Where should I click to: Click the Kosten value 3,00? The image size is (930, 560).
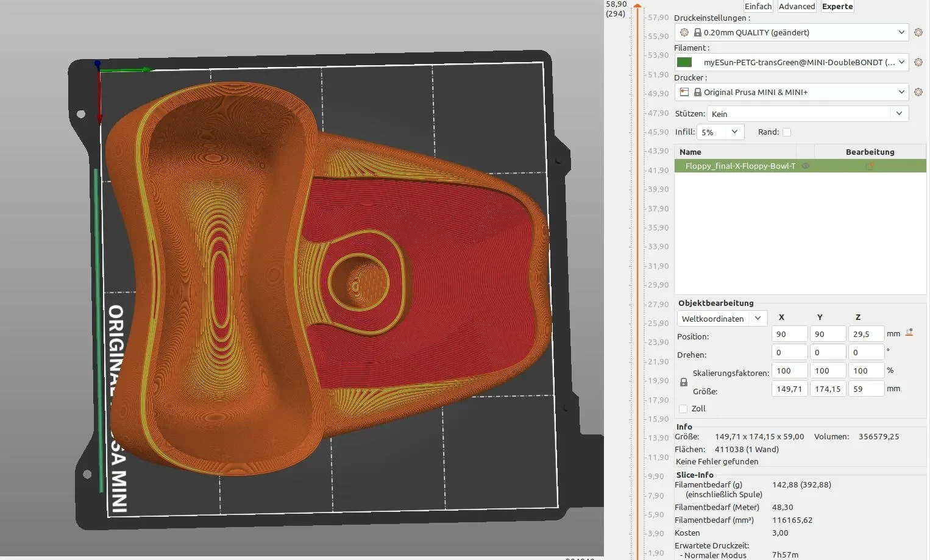780,533
